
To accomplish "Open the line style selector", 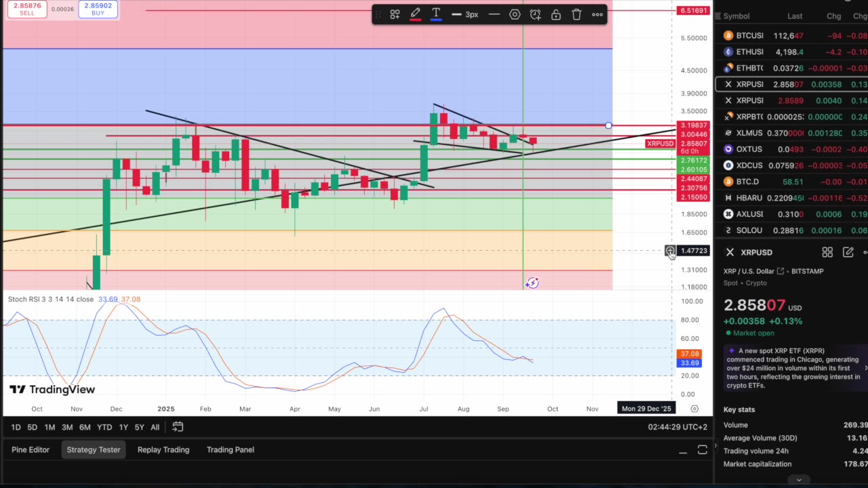I will [494, 14].
